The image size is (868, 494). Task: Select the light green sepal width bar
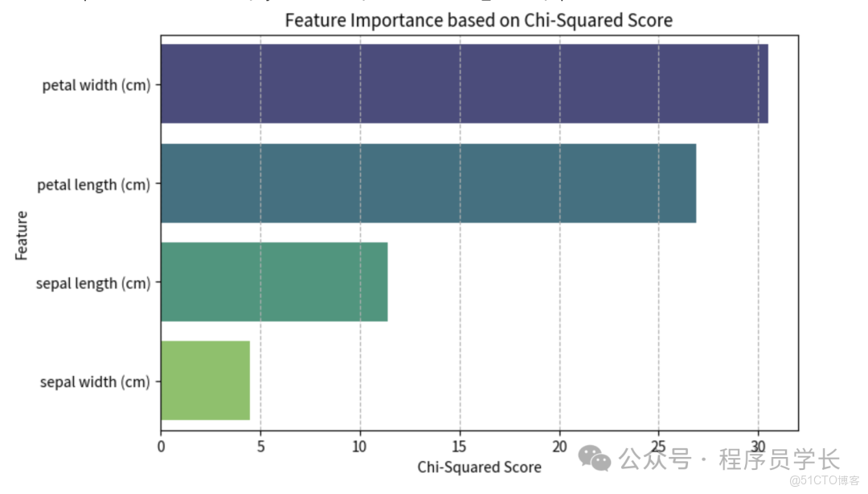(205, 381)
